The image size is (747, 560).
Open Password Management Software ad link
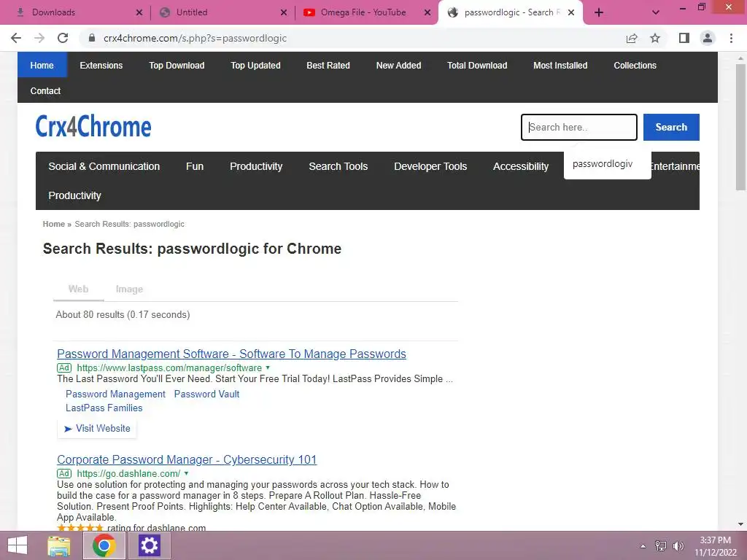pyautogui.click(x=231, y=354)
